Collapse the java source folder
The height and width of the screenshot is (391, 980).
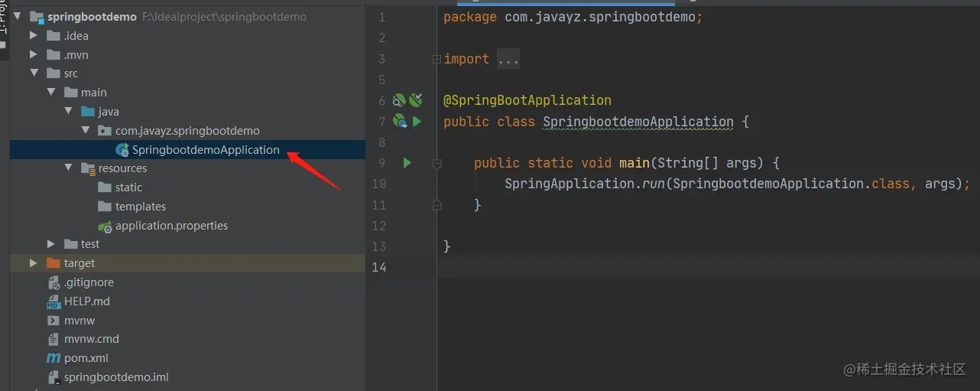[68, 112]
